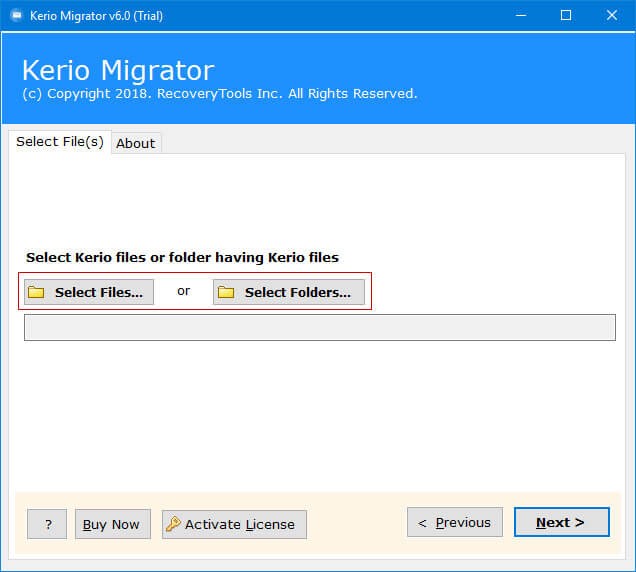Switch to the Select File(s) tab

tap(60, 142)
